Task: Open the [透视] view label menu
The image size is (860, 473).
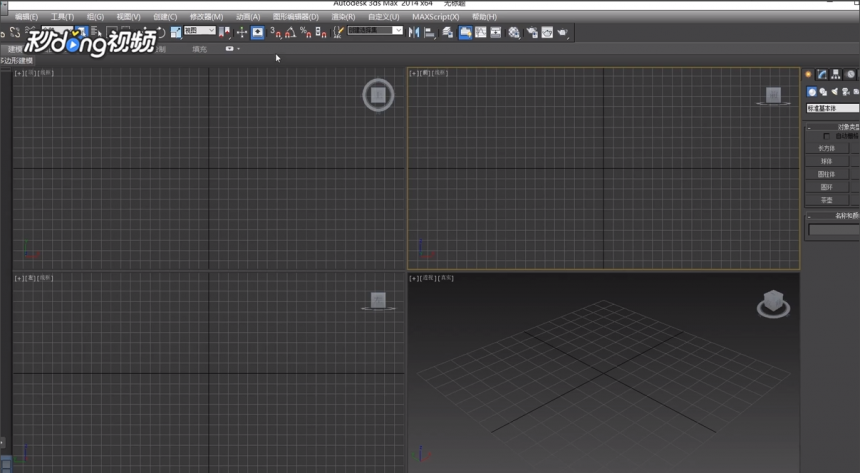Action: click(429, 278)
